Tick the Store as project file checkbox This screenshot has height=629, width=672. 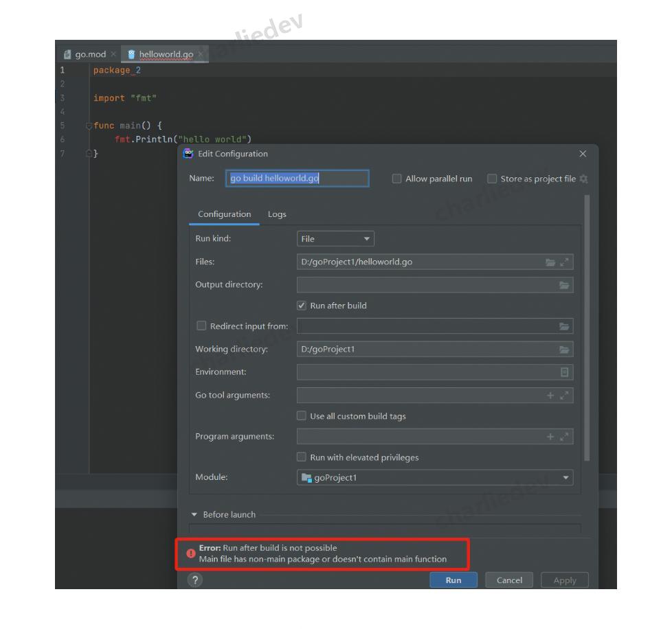(x=492, y=179)
